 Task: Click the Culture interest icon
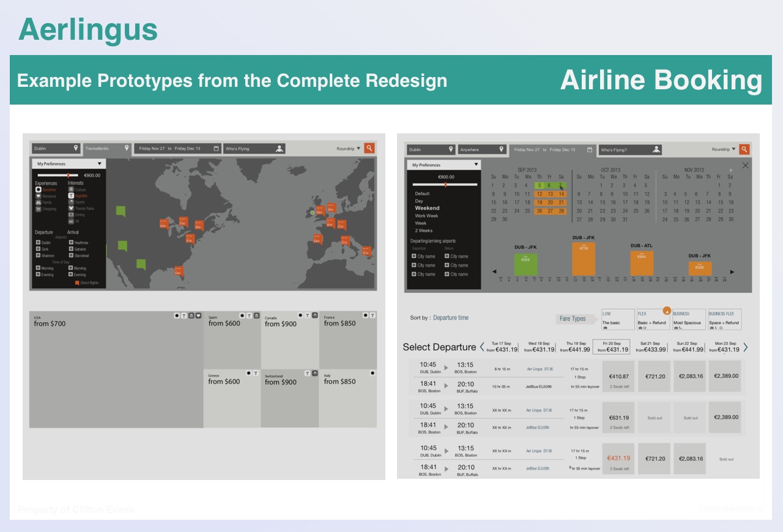click(72, 190)
